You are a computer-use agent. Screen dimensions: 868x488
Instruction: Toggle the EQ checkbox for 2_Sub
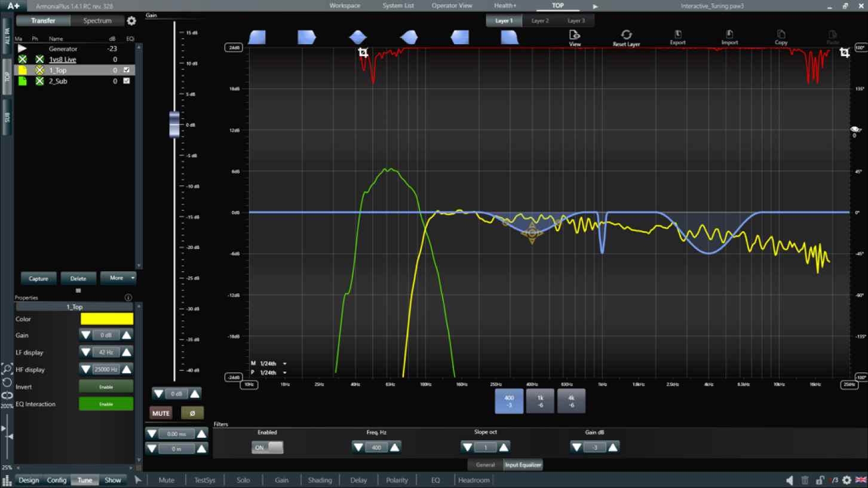pyautogui.click(x=126, y=81)
